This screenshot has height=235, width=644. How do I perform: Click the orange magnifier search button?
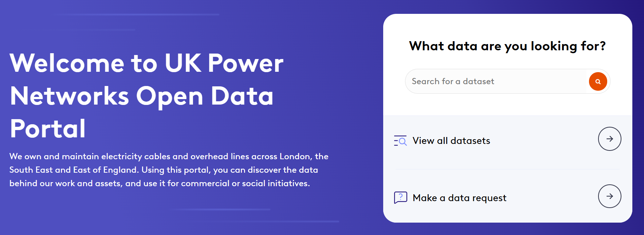pos(598,81)
